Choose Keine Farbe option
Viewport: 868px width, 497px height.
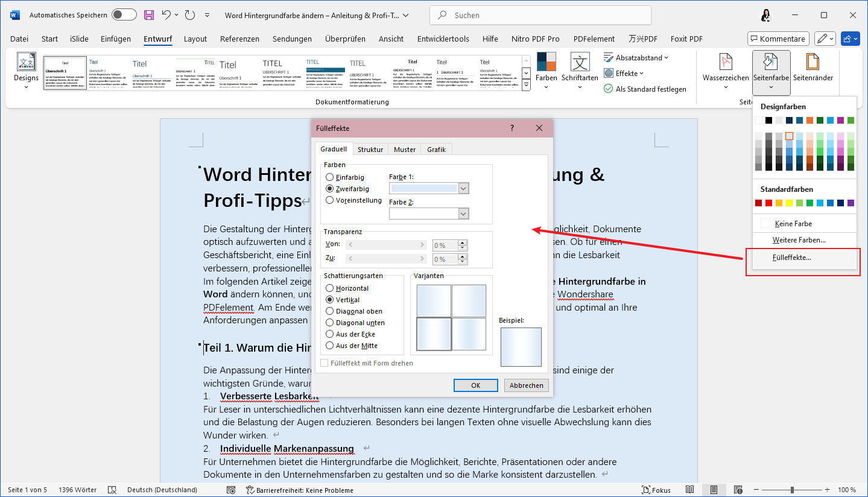pyautogui.click(x=805, y=223)
